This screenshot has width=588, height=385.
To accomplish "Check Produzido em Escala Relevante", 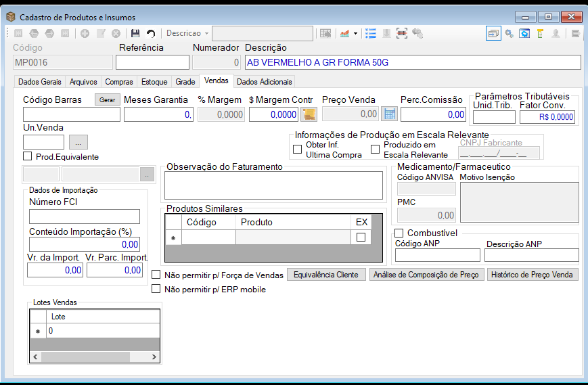I will click(x=375, y=150).
